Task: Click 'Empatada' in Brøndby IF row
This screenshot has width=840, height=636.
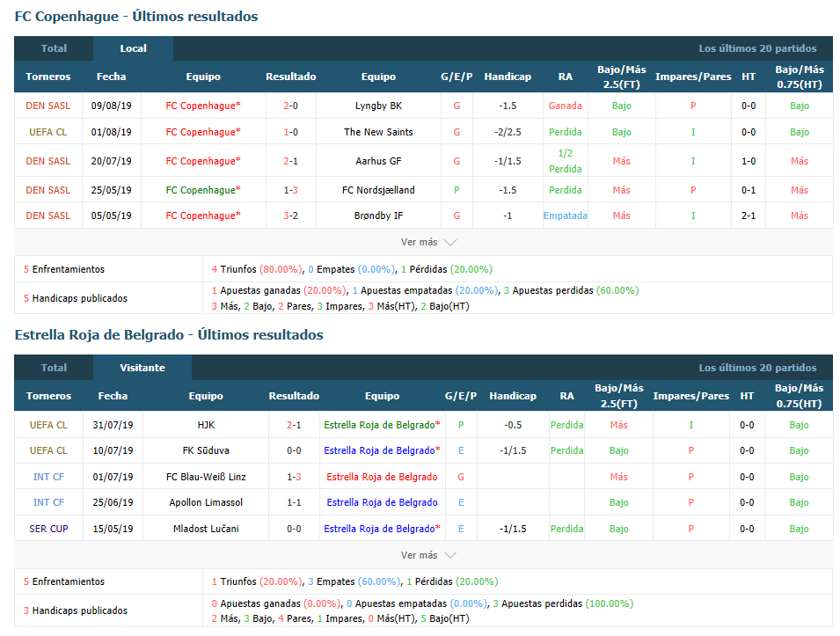Action: (x=566, y=216)
